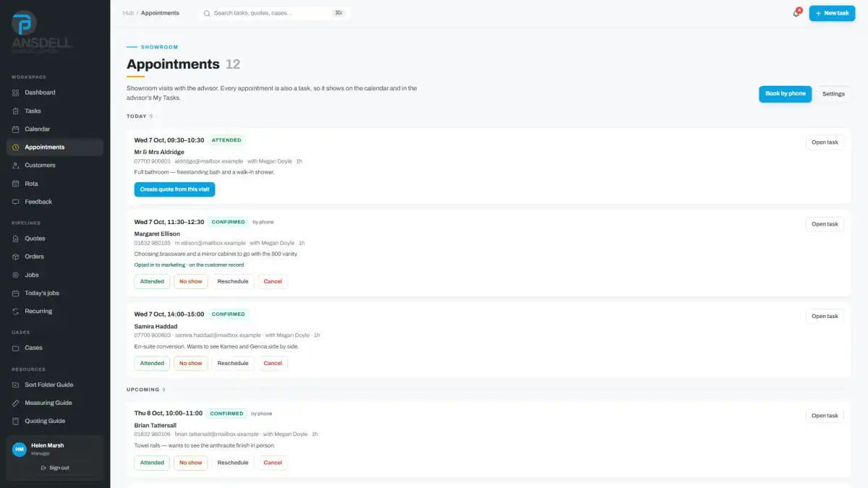Mark Margaret Ellison as No show

(191, 281)
